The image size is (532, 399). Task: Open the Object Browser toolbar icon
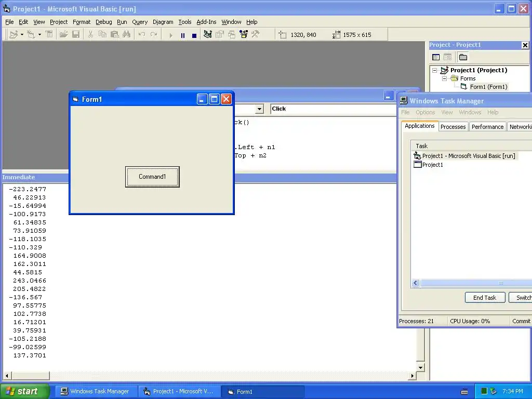pos(244,35)
